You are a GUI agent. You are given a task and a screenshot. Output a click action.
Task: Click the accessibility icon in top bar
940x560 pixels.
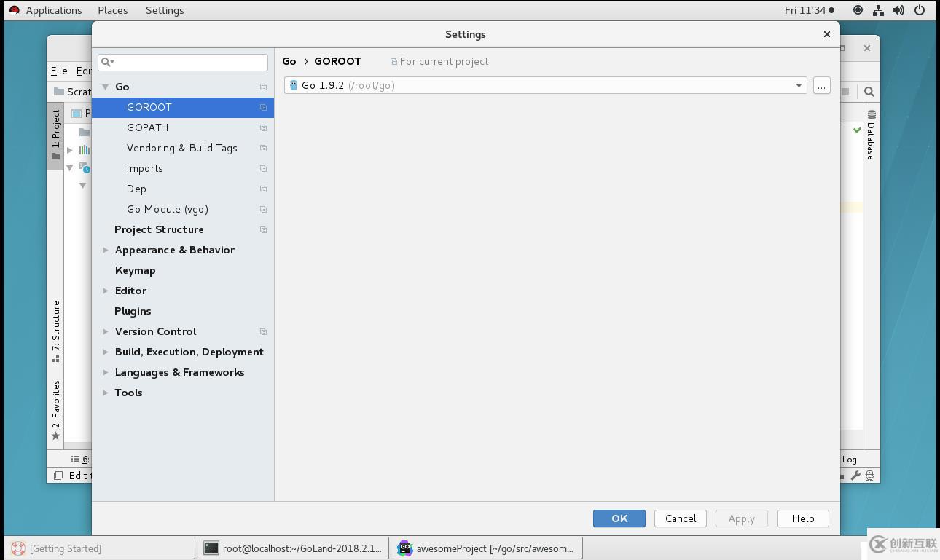tap(858, 10)
